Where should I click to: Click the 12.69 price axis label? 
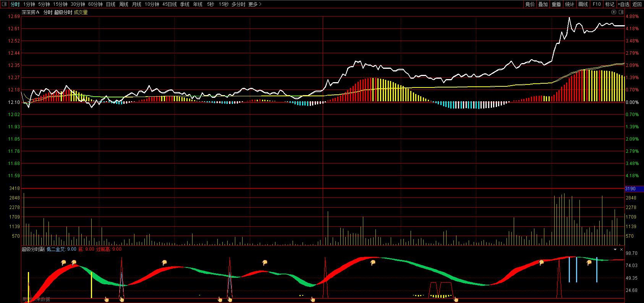pos(15,16)
